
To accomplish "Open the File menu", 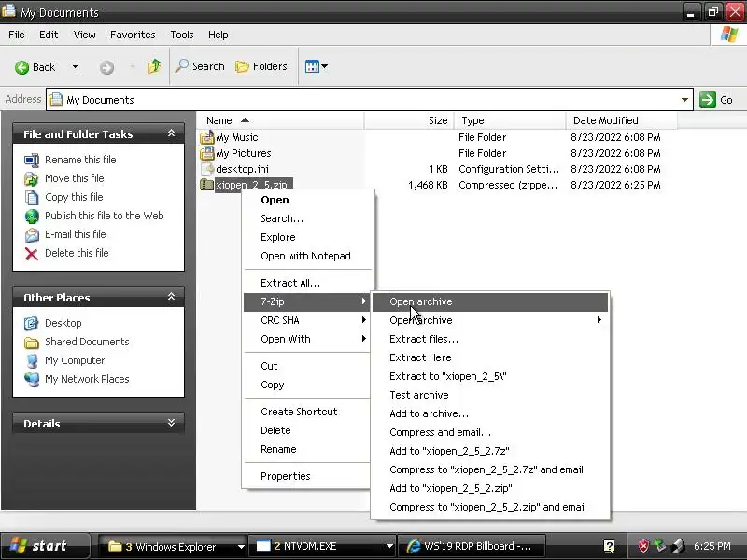I will click(17, 35).
